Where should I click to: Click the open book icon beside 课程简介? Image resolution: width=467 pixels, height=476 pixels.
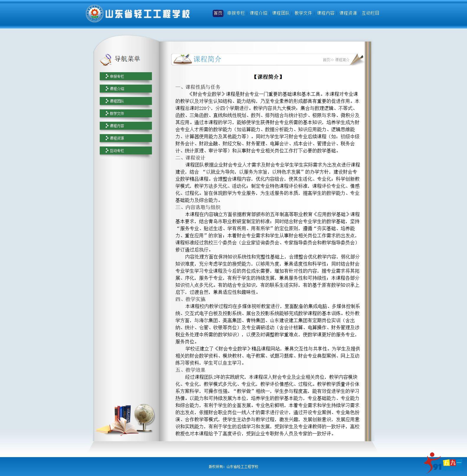pos(182,59)
